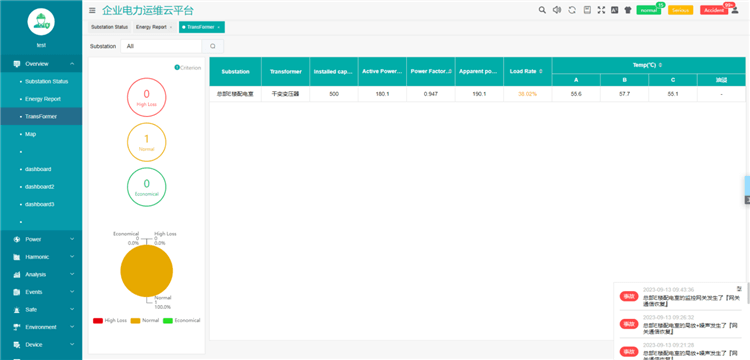The width and height of the screenshot is (750, 360).
Task: Click the refresh icon in header
Action: point(572,10)
